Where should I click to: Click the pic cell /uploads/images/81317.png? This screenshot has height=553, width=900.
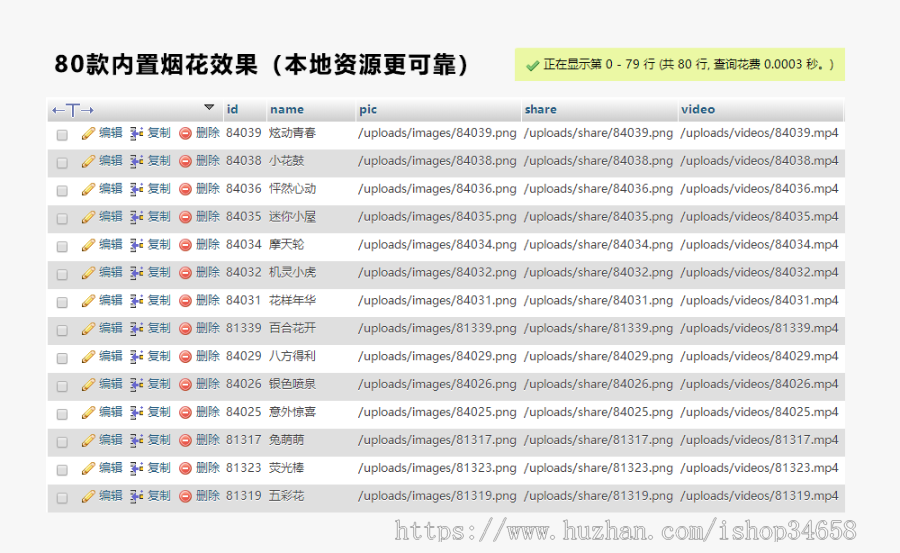pyautogui.click(x=437, y=440)
